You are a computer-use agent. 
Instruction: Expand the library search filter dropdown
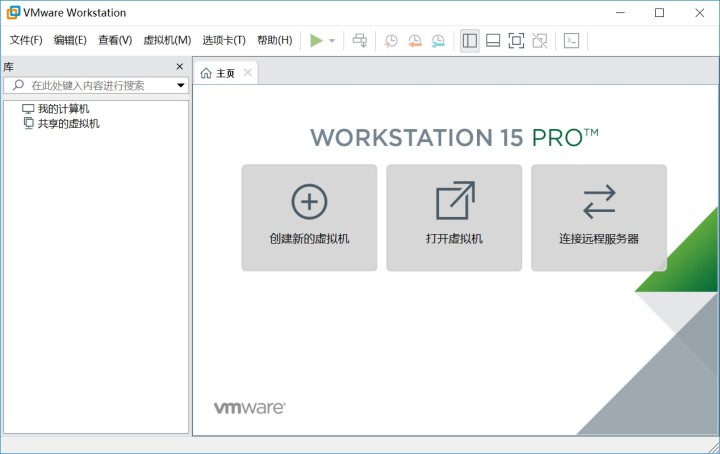pos(180,85)
